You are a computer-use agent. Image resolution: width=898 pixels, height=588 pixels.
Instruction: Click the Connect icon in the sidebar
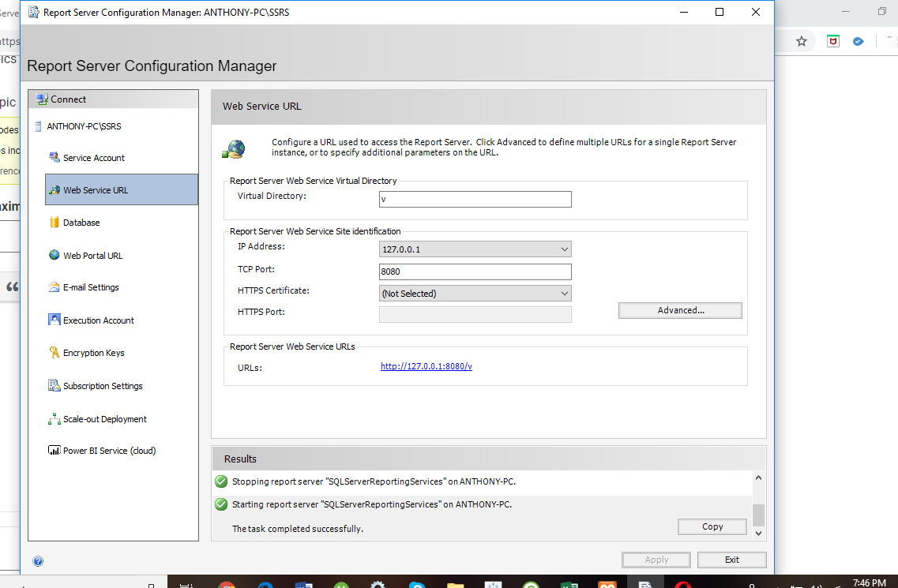pos(42,99)
